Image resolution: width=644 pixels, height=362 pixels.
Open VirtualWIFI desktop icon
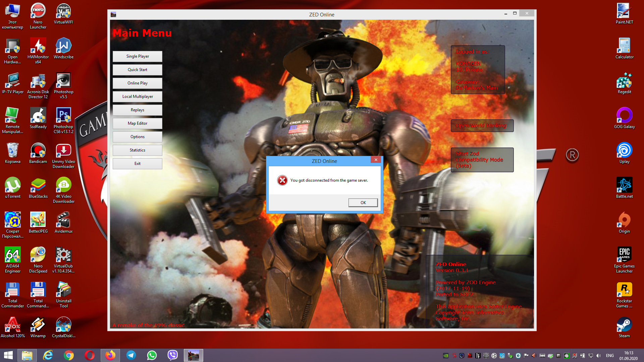[x=63, y=14]
